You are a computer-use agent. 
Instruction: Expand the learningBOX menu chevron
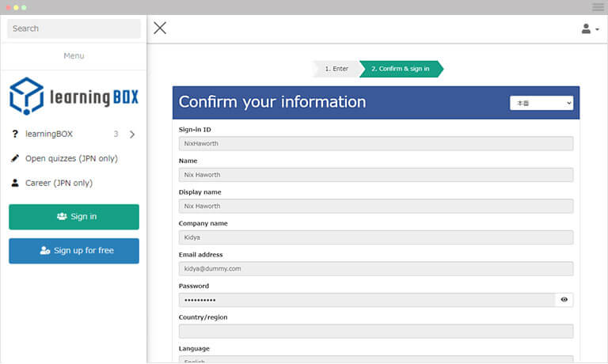coord(132,135)
